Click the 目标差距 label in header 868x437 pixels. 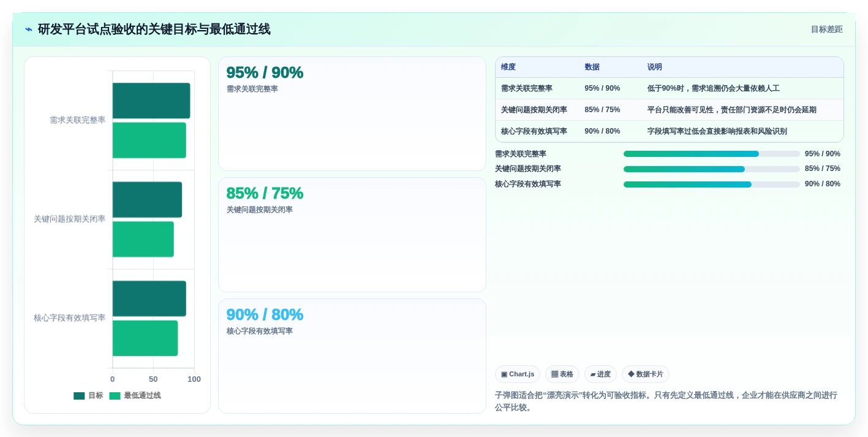(x=826, y=29)
